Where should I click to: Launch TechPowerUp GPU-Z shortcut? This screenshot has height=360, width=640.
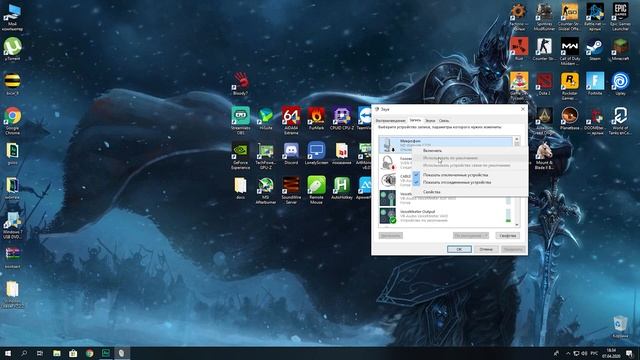pyautogui.click(x=266, y=155)
